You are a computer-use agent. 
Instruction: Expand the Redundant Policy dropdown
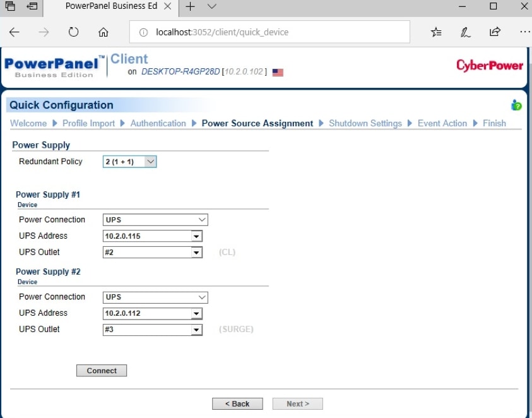click(129, 162)
